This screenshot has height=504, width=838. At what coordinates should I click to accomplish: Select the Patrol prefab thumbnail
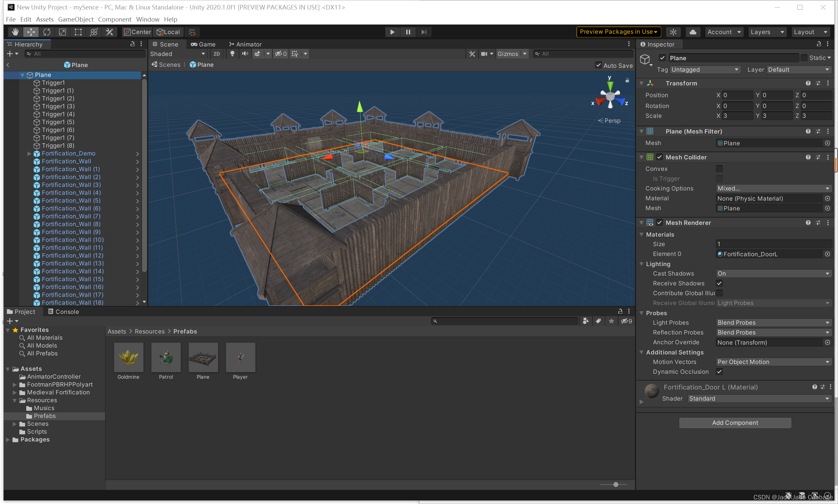(166, 358)
